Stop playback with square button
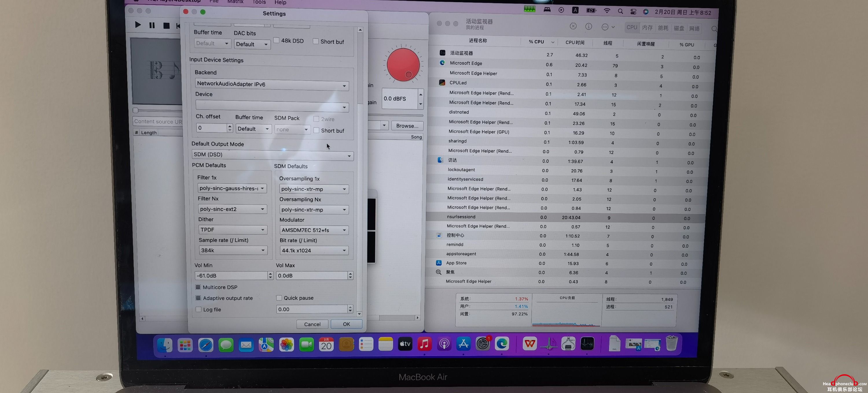The width and height of the screenshot is (868, 393). click(166, 25)
